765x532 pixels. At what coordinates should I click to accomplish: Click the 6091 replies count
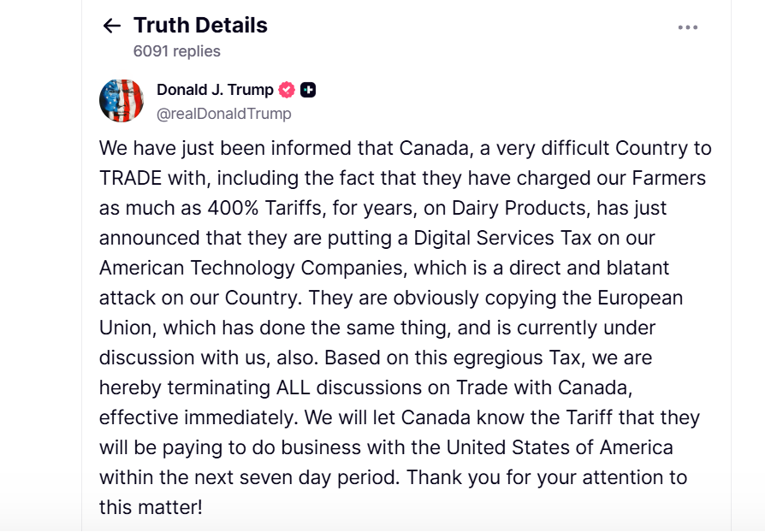(x=176, y=51)
